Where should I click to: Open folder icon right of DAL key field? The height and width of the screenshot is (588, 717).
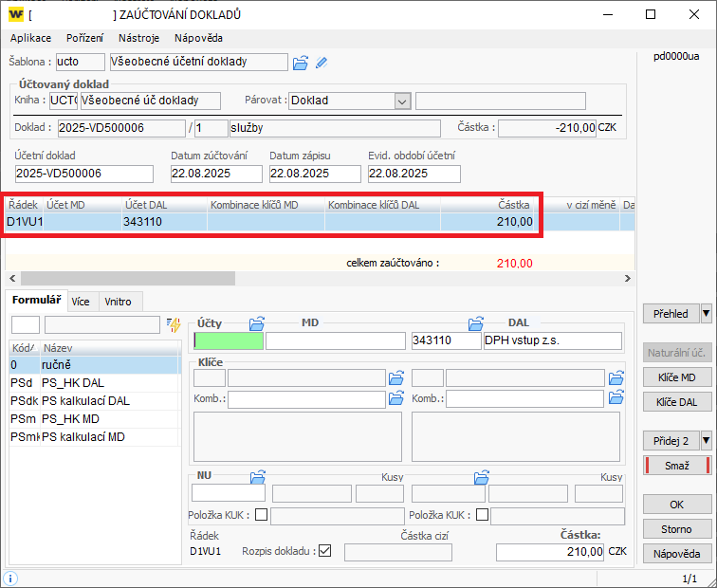pyautogui.click(x=616, y=378)
